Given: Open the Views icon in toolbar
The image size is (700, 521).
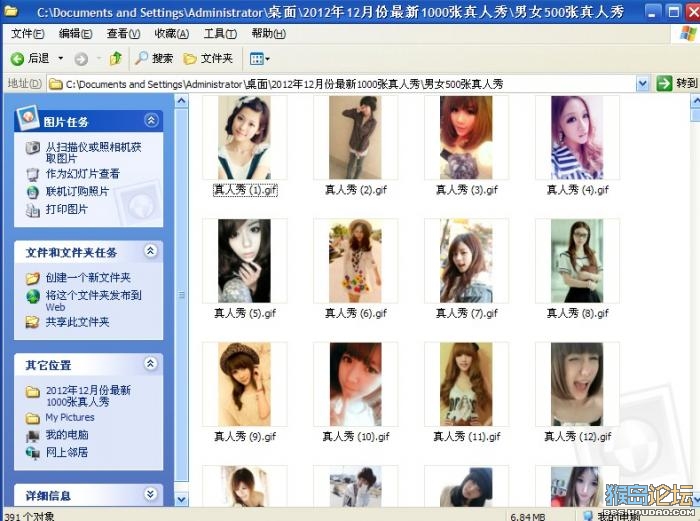Looking at the screenshot, I should 256,58.
